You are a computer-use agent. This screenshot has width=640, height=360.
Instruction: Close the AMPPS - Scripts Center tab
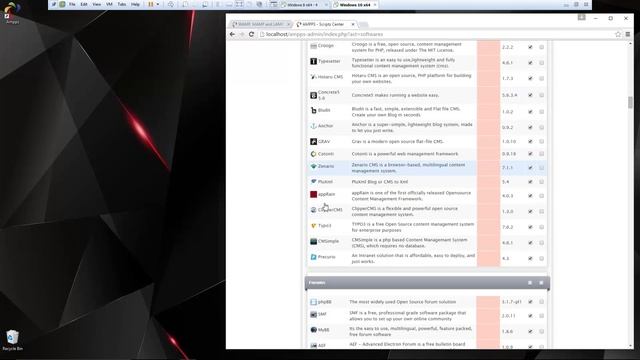[x=353, y=24]
